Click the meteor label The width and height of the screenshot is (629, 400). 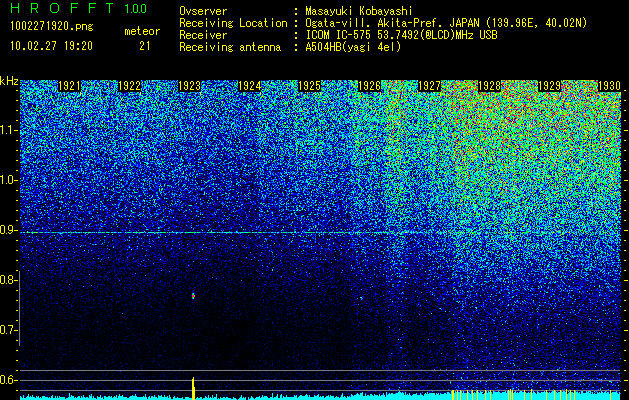tap(142, 31)
